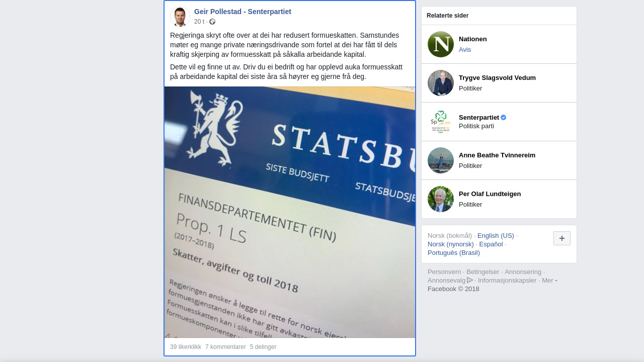644x362 pixels.
Task: Open Geir Pollestad's profile picture
Action: pos(180,17)
